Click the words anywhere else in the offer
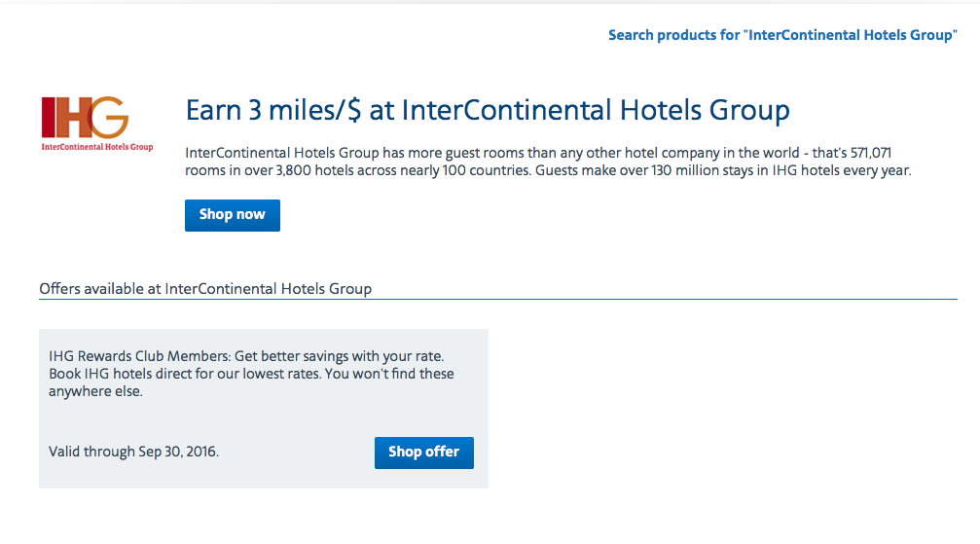Viewport: 980px width, 544px height. (95, 391)
